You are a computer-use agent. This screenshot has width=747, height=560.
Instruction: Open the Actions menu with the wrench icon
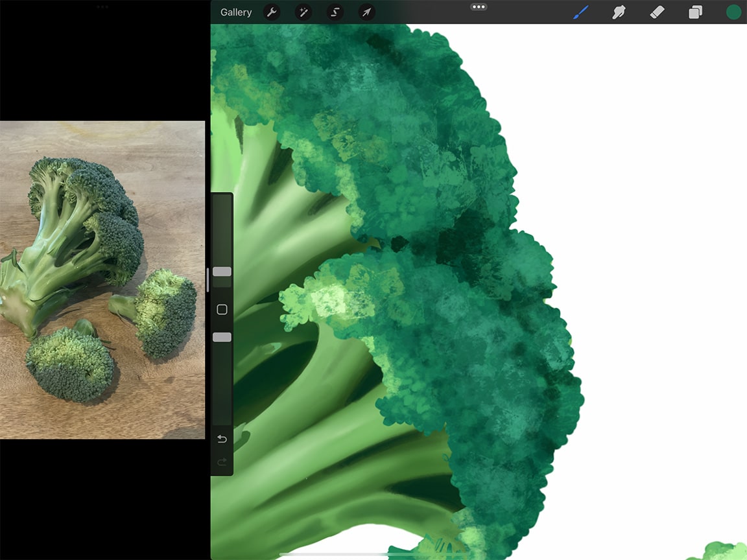271,12
